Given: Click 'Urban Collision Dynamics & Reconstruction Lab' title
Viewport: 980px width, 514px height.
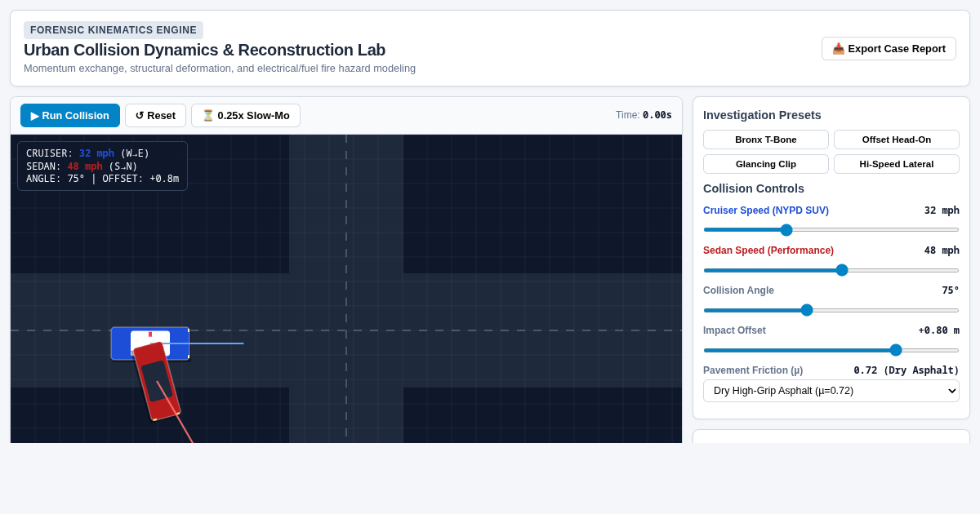Looking at the screenshot, I should [204, 50].
